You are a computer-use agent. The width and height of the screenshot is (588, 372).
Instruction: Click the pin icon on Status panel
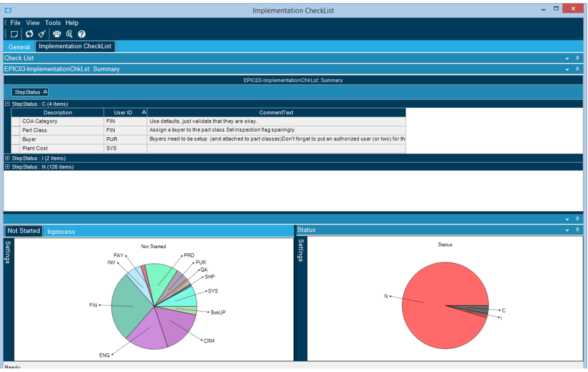(577, 230)
